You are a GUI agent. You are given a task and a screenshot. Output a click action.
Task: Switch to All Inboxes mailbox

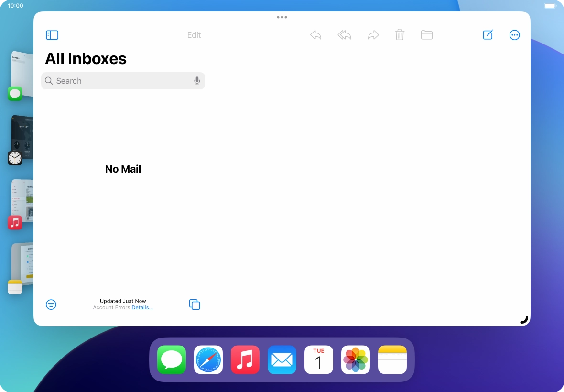click(x=86, y=58)
